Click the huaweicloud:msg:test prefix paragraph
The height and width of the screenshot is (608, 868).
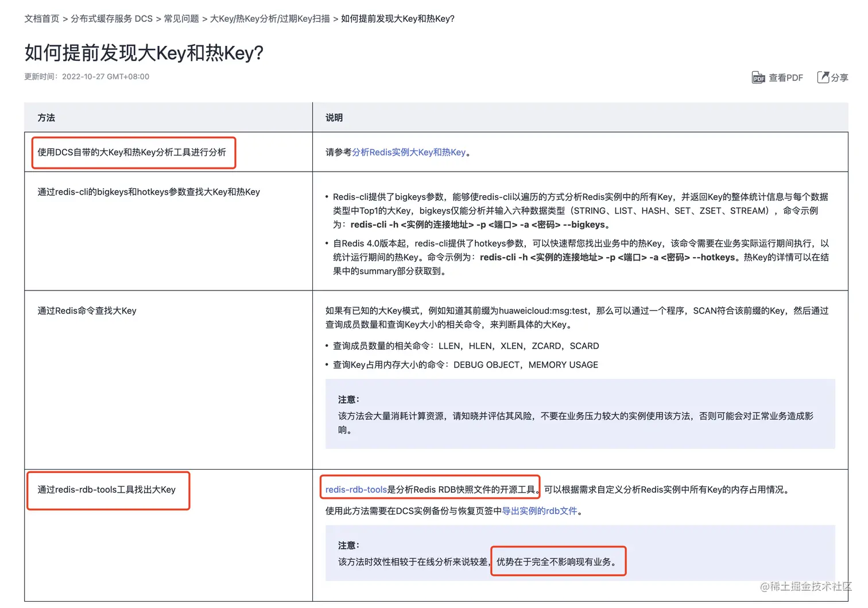(577, 317)
